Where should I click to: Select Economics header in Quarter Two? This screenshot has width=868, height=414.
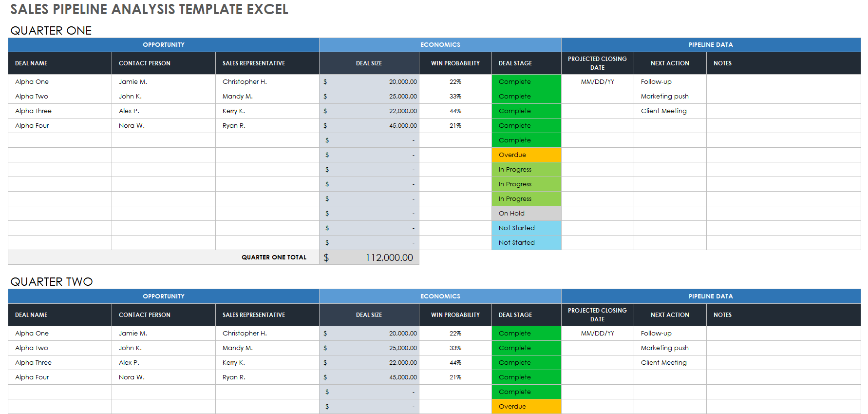[x=440, y=296]
